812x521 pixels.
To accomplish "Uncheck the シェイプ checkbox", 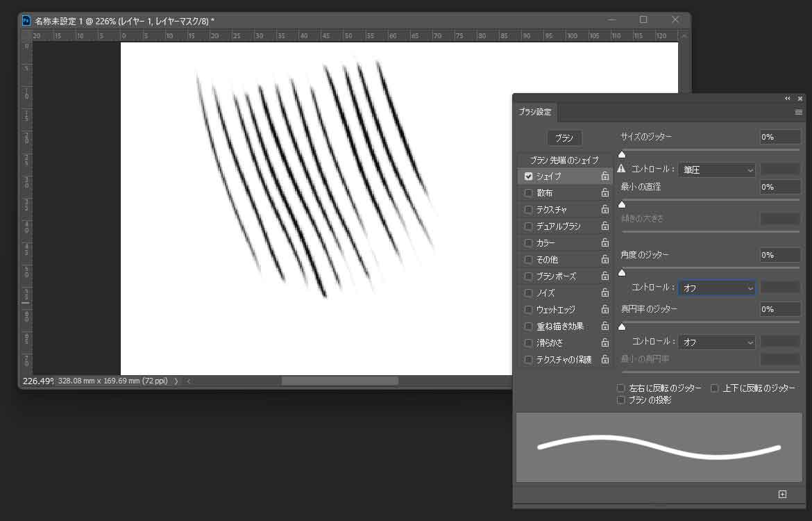I will click(529, 176).
